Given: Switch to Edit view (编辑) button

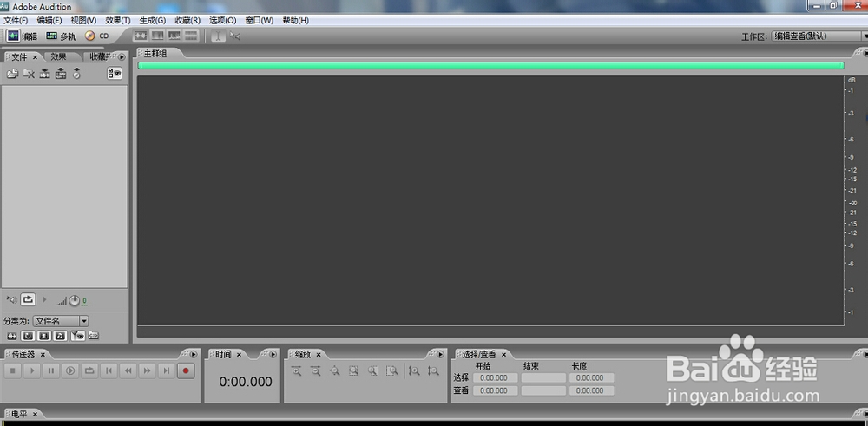Looking at the screenshot, I should click(22, 36).
